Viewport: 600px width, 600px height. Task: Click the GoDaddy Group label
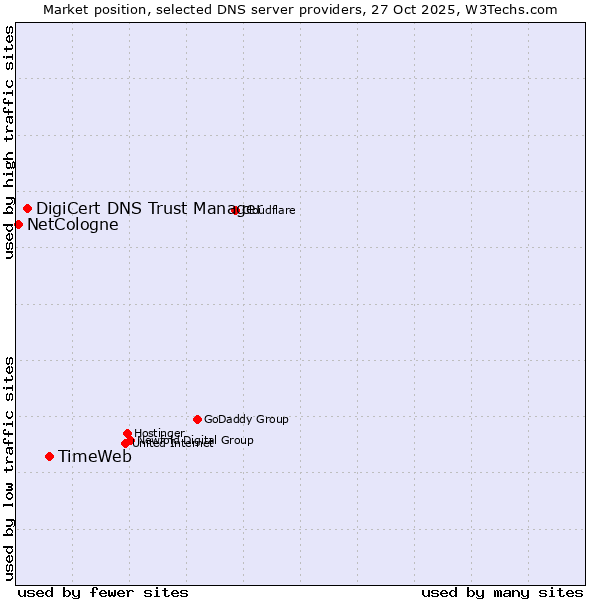pos(246,420)
